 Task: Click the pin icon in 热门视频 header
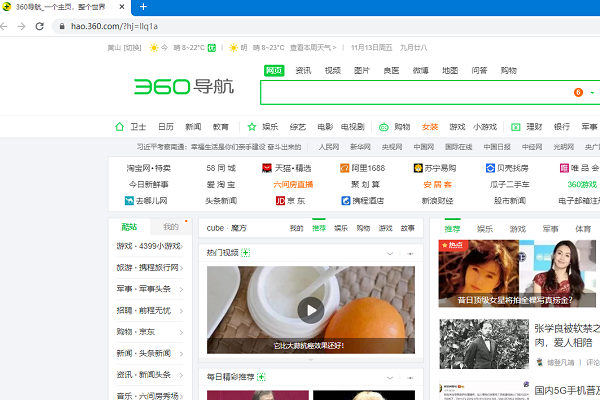[410, 253]
